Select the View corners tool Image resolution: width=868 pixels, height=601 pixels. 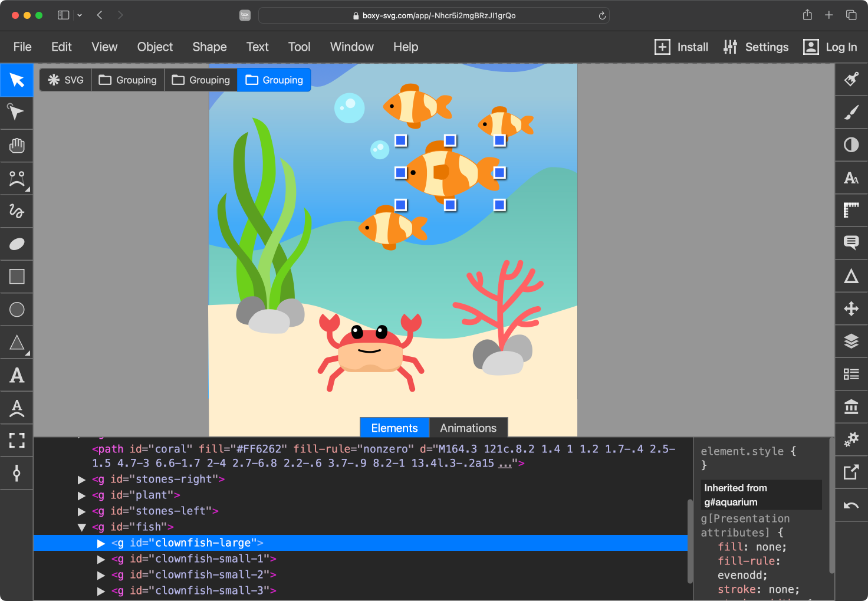tap(17, 440)
